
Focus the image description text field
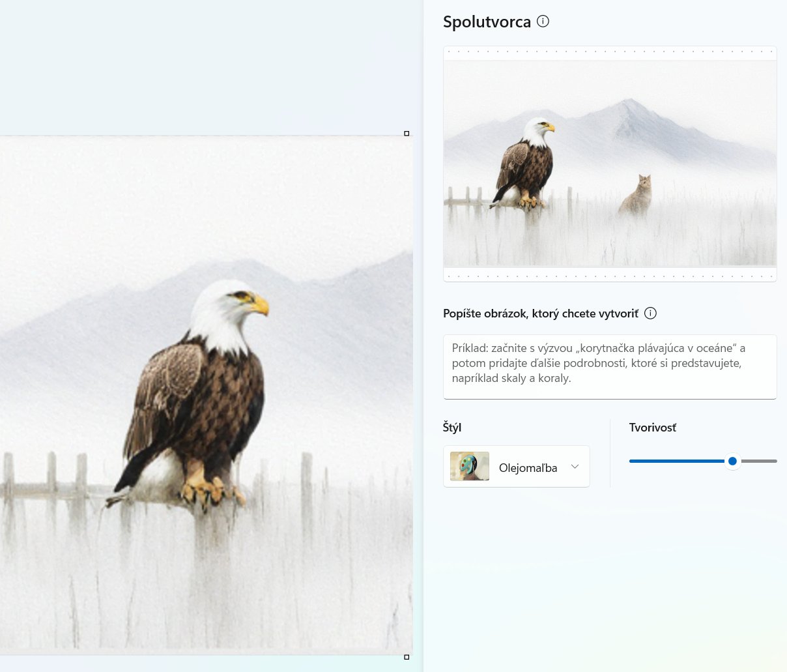coord(609,366)
